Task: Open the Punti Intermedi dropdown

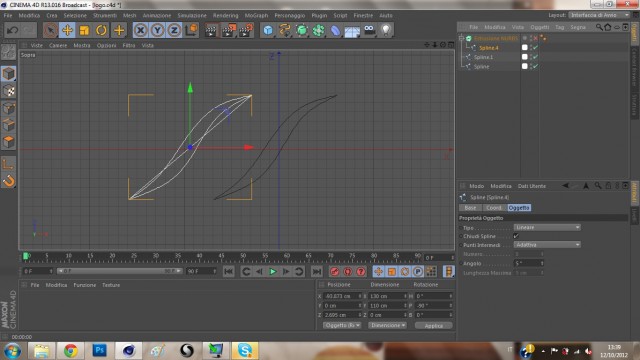Action: tap(547, 245)
